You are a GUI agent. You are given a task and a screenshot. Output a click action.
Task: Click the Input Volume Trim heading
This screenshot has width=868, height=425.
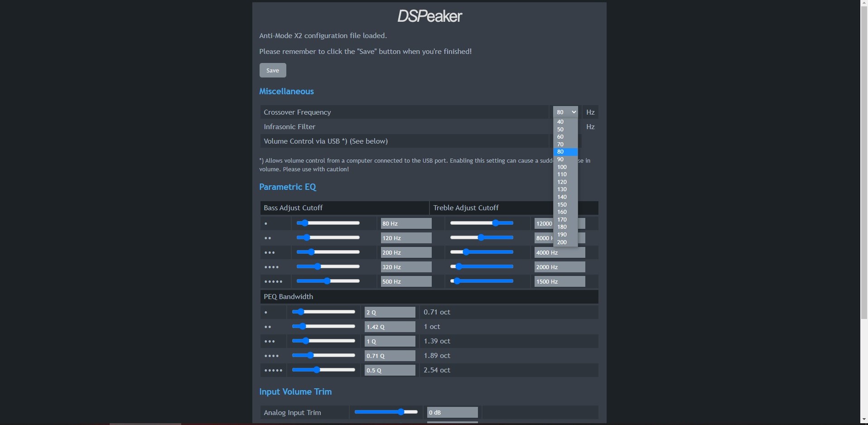click(295, 392)
